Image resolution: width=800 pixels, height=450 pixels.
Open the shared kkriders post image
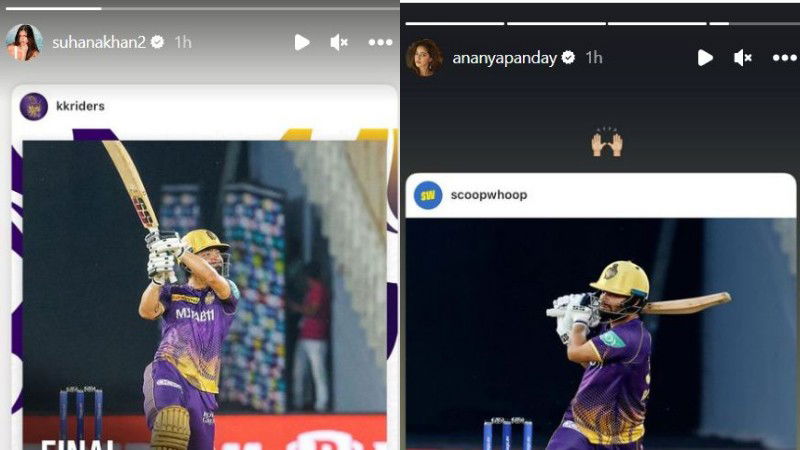coord(205,295)
